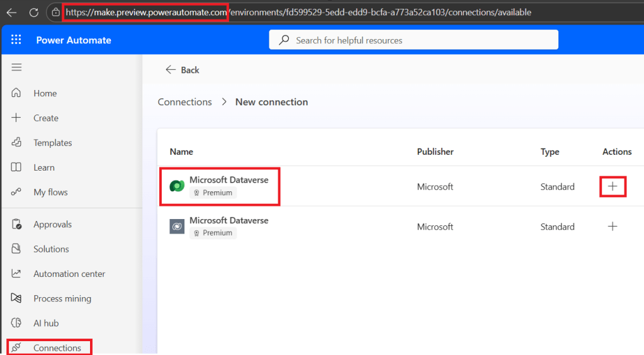
Task: Click the browser back arrow
Action: [11, 13]
